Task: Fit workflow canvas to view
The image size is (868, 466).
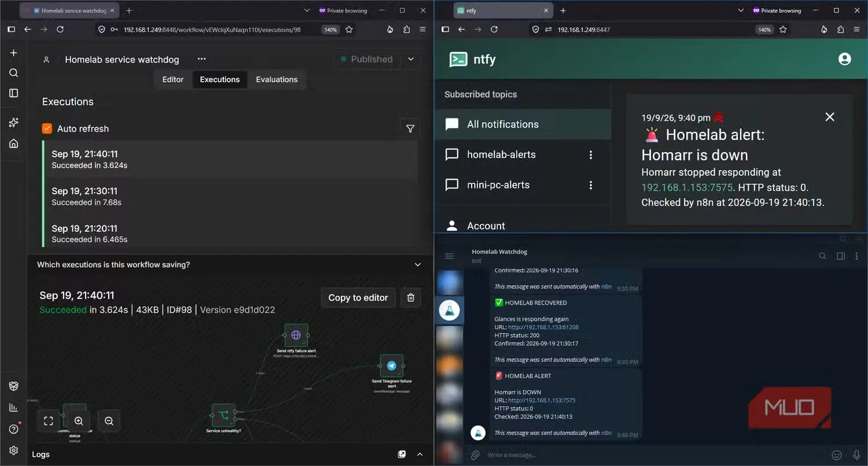Action: (49, 421)
